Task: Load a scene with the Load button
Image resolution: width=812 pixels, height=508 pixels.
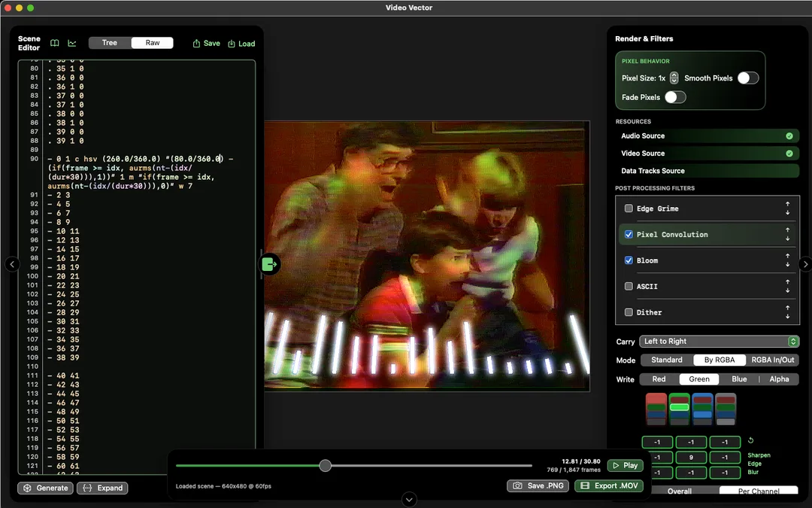Action: [x=241, y=44]
